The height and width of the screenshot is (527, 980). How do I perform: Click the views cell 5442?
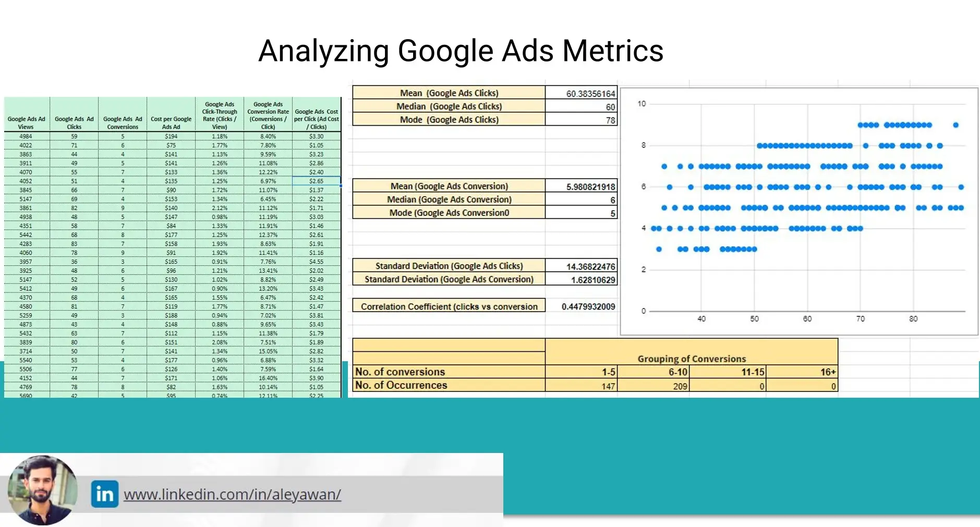26,235
